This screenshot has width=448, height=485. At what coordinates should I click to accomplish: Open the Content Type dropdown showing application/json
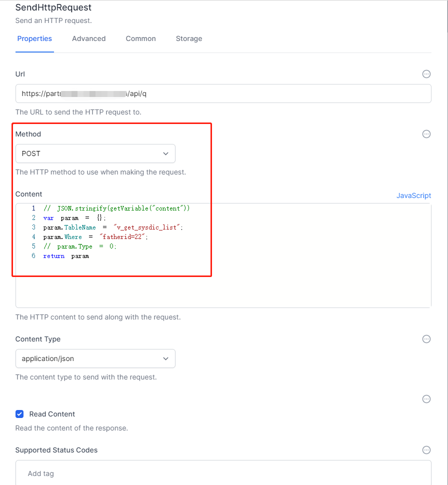tap(95, 358)
